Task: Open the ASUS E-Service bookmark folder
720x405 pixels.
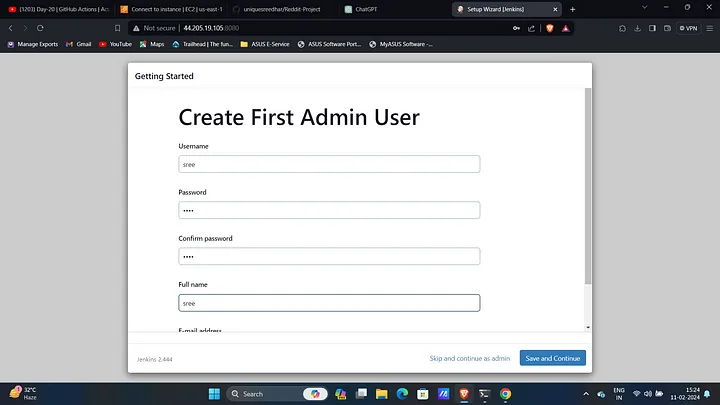Action: click(x=265, y=44)
